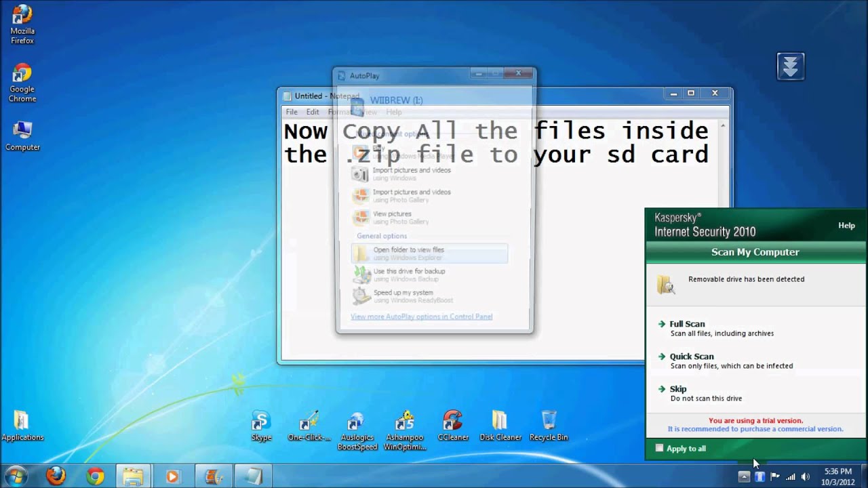Viewport: 868px width, 488px height.
Task: Select Full Scan in Kaspersky
Action: click(687, 324)
